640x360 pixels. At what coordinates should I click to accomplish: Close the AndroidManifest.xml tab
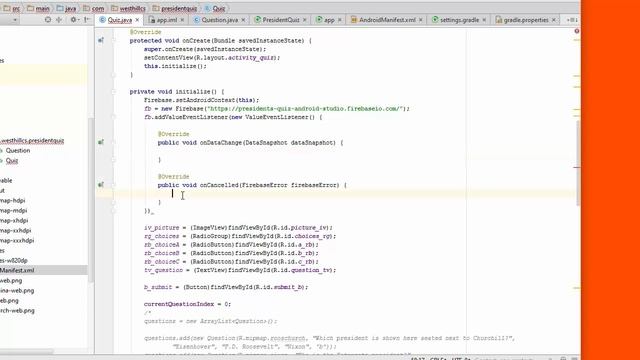click(420, 20)
